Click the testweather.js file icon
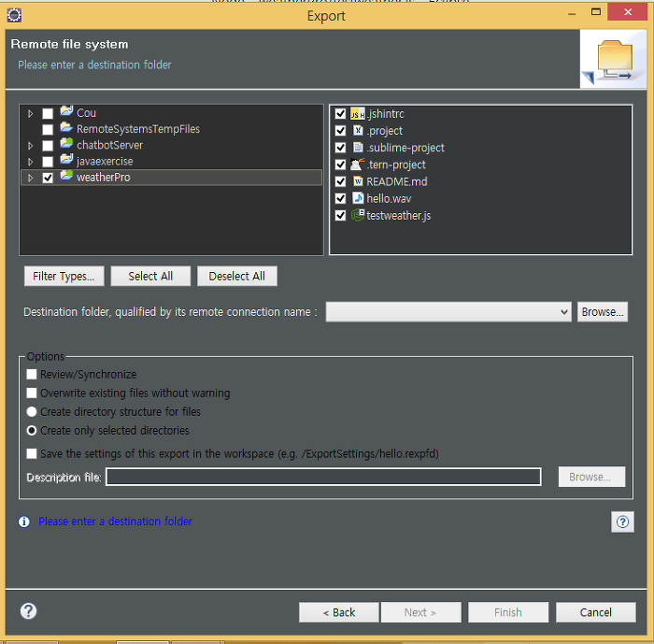This screenshot has width=654, height=644. coord(358,215)
